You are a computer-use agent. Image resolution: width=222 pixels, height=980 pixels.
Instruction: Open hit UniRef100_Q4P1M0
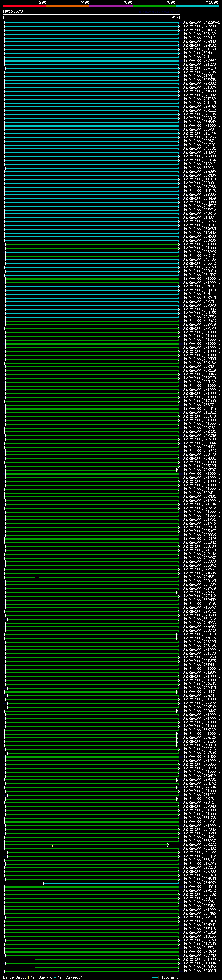(x=199, y=554)
